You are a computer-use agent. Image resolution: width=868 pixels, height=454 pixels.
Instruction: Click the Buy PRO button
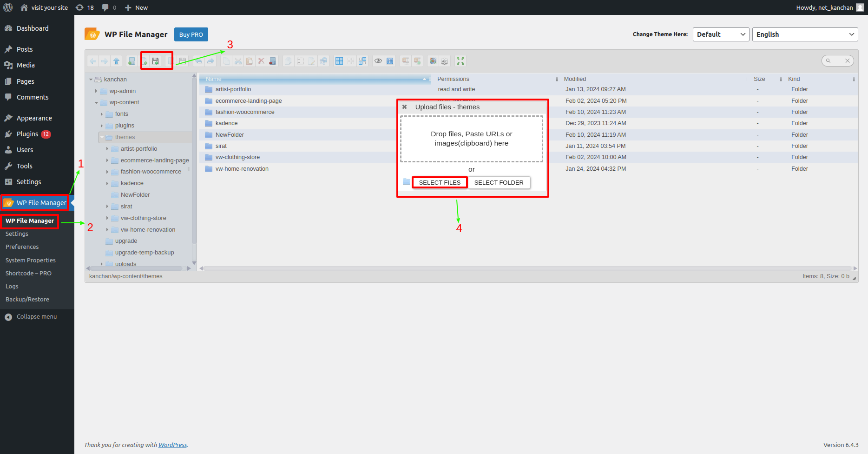(x=191, y=34)
